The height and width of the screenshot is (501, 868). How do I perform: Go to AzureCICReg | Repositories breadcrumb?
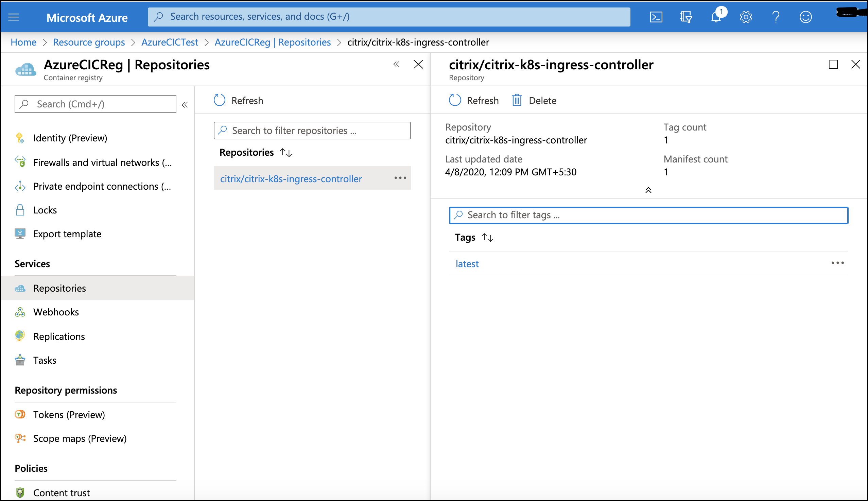point(273,42)
